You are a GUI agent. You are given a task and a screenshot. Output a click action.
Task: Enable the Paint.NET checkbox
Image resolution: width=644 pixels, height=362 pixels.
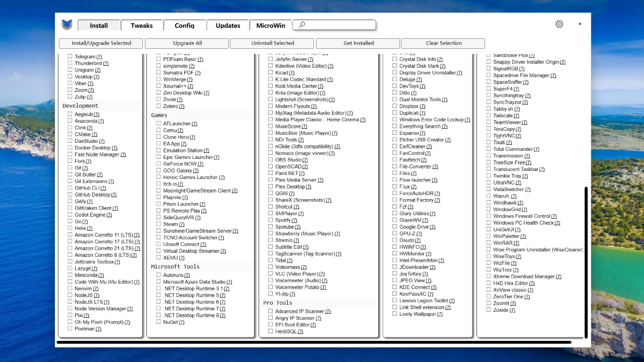point(270,173)
